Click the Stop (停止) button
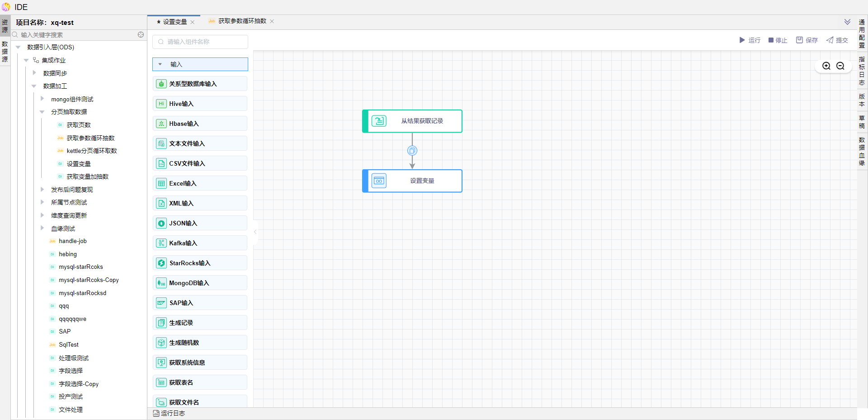The image size is (868, 420). pos(778,40)
